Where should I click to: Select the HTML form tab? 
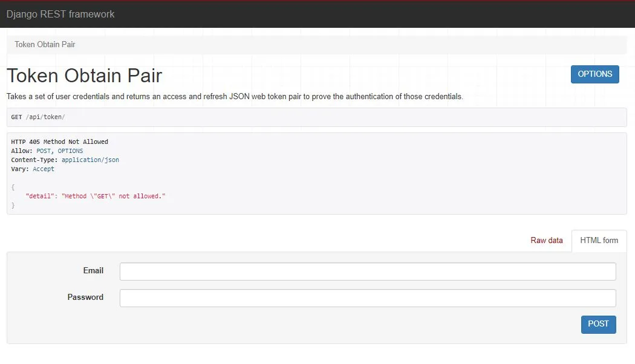[599, 241]
